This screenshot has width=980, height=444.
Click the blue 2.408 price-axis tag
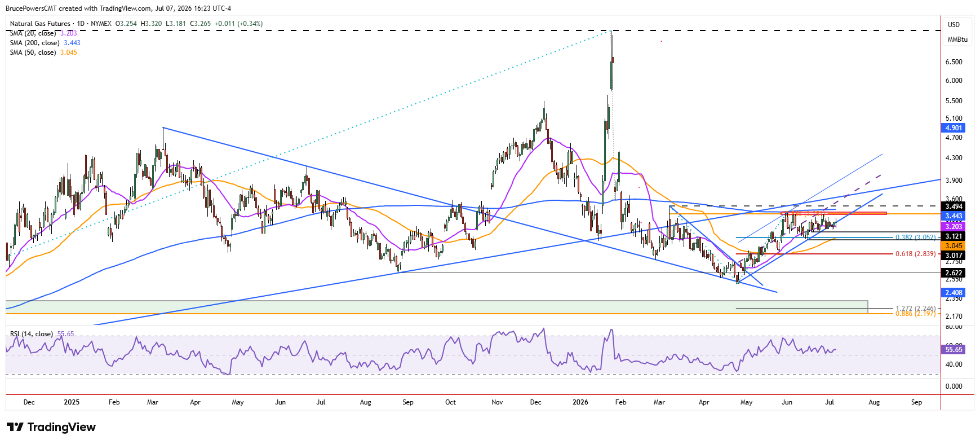[954, 293]
